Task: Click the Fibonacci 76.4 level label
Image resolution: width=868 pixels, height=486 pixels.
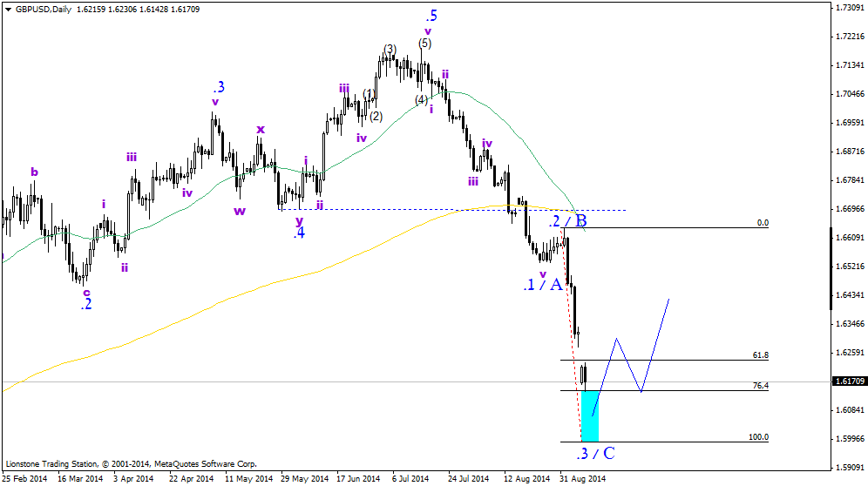Action: pyautogui.click(x=761, y=385)
